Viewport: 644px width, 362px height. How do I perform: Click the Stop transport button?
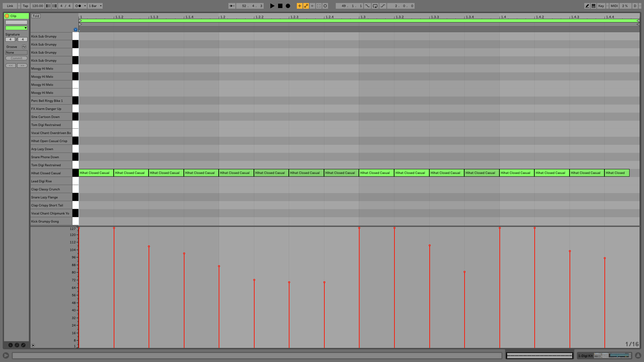click(x=280, y=6)
